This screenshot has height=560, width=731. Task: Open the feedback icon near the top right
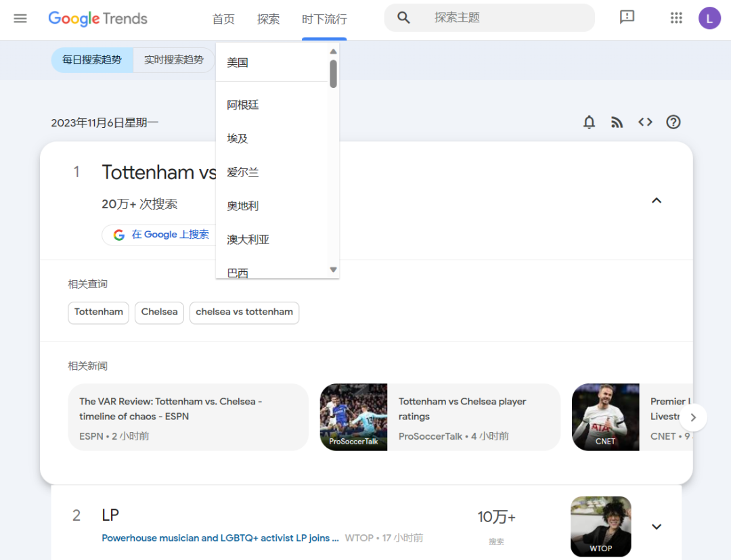point(627,18)
